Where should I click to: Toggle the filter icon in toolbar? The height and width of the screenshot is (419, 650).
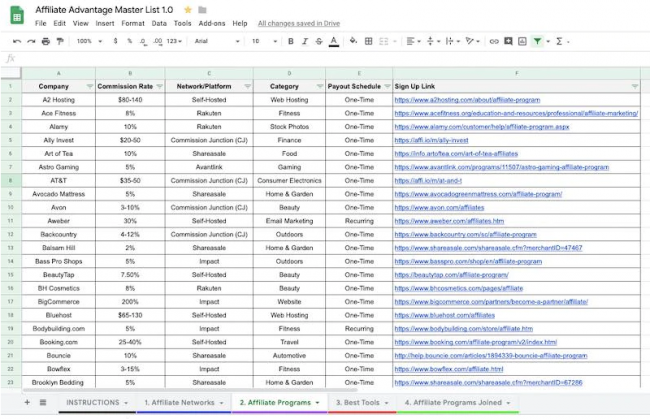click(x=537, y=41)
